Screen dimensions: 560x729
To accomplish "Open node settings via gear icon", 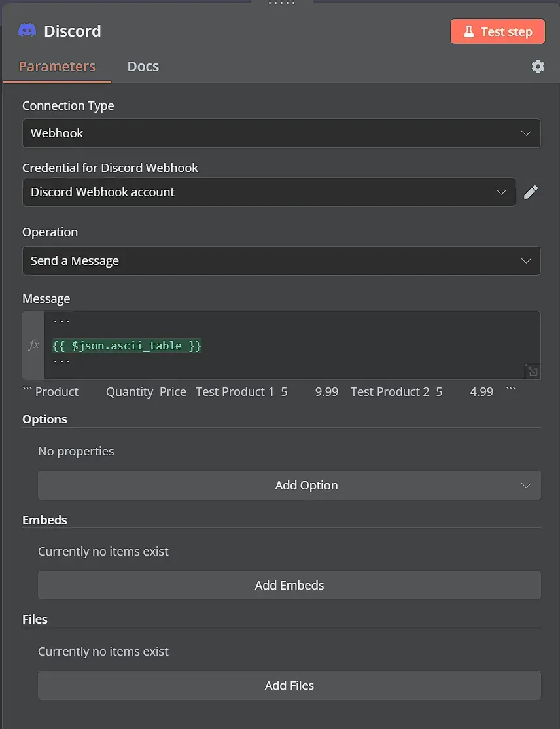I will point(538,66).
